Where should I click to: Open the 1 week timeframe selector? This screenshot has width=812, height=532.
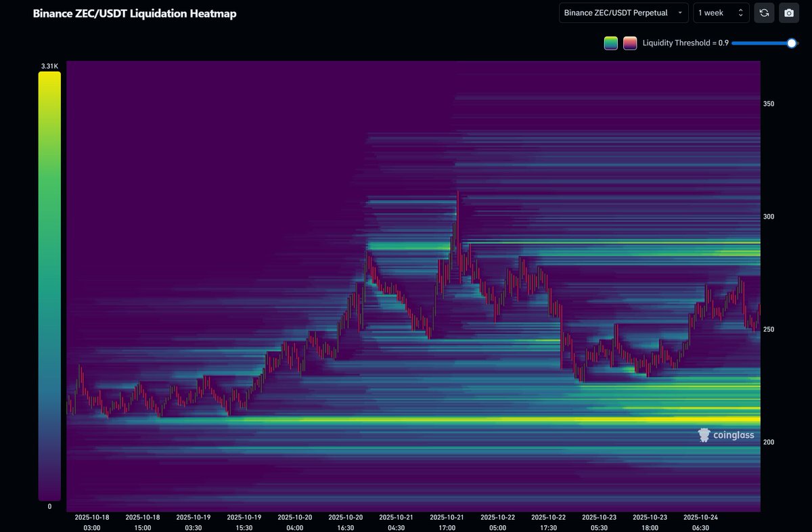(x=721, y=13)
